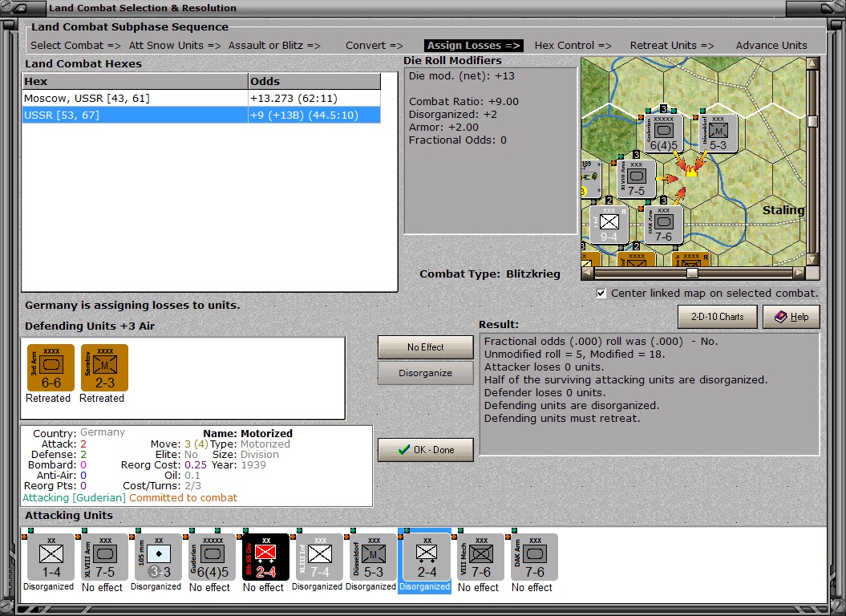Select the retreated Saratov 2-3 defender
The image size is (846, 616).
(x=103, y=369)
